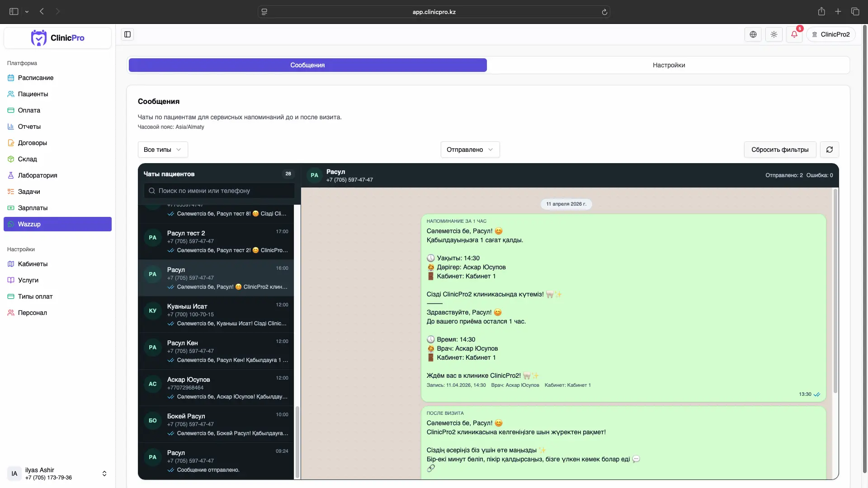Viewport: 868px width, 488px height.
Task: Open the Кабинеты map icon
Action: click(x=11, y=264)
